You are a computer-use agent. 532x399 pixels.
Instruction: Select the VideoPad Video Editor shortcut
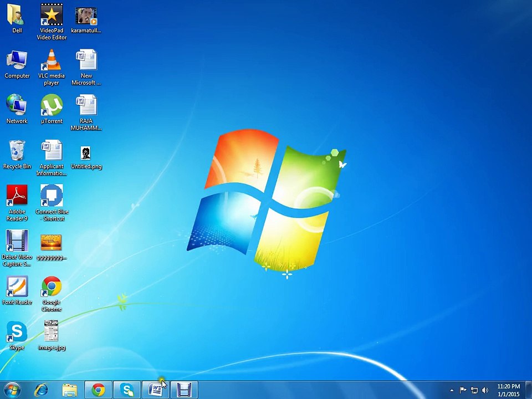pyautogui.click(x=52, y=16)
